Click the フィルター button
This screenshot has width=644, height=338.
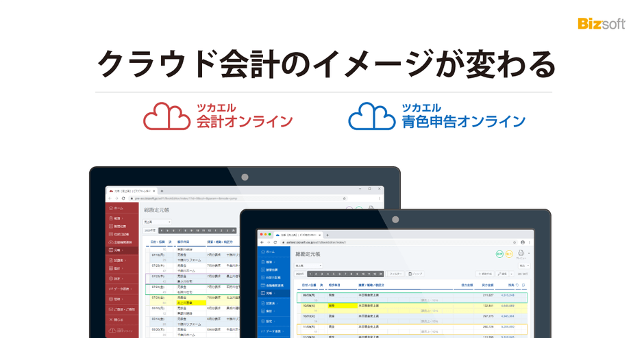click(x=397, y=274)
